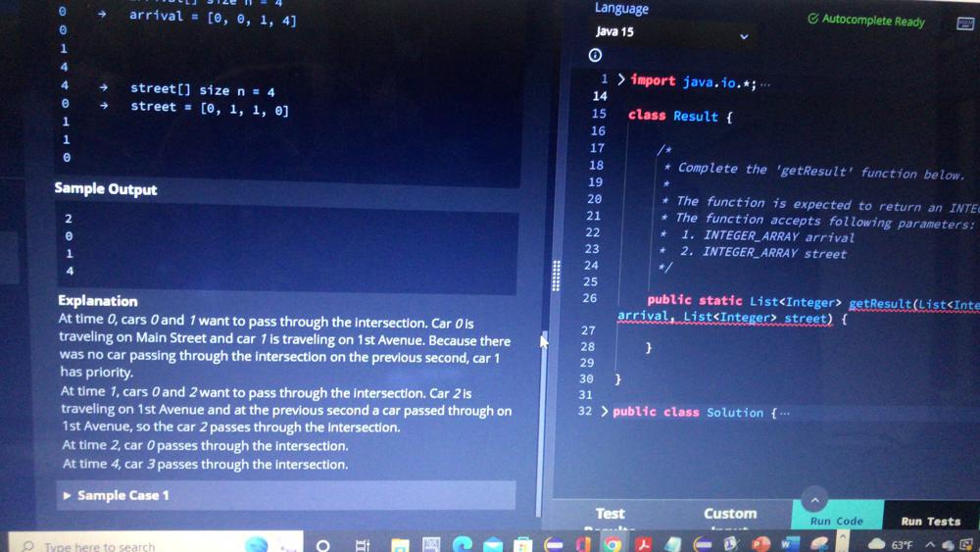980x552 pixels.
Task: Open the Mail app from the taskbar
Action: (493, 546)
